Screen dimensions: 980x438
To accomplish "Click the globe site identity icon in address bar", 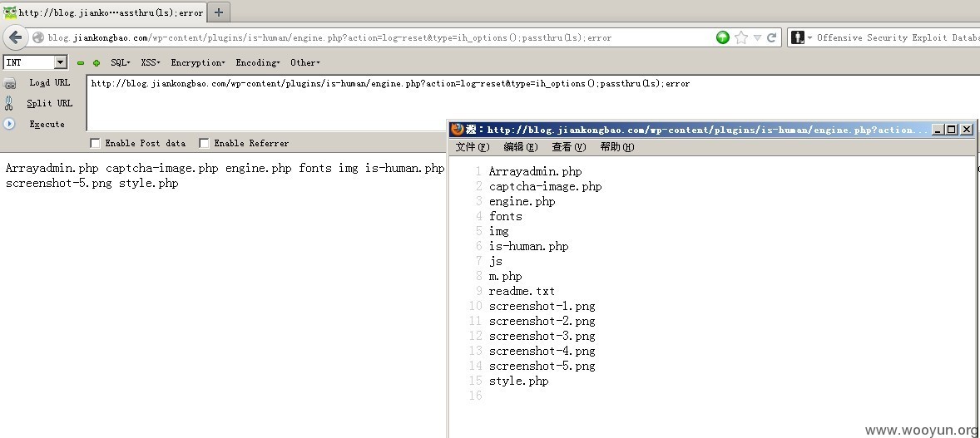I will point(38,37).
